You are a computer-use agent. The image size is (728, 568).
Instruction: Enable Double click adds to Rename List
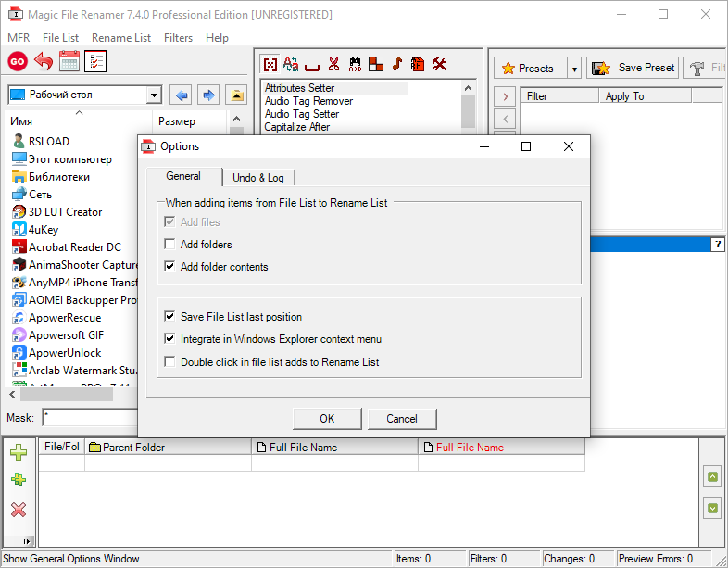click(x=169, y=361)
